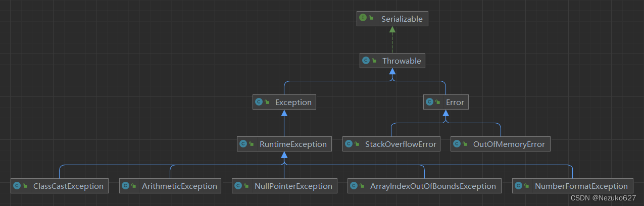The width and height of the screenshot is (644, 206).
Task: Click the class icon on NumberFormatException
Action: click(519, 186)
